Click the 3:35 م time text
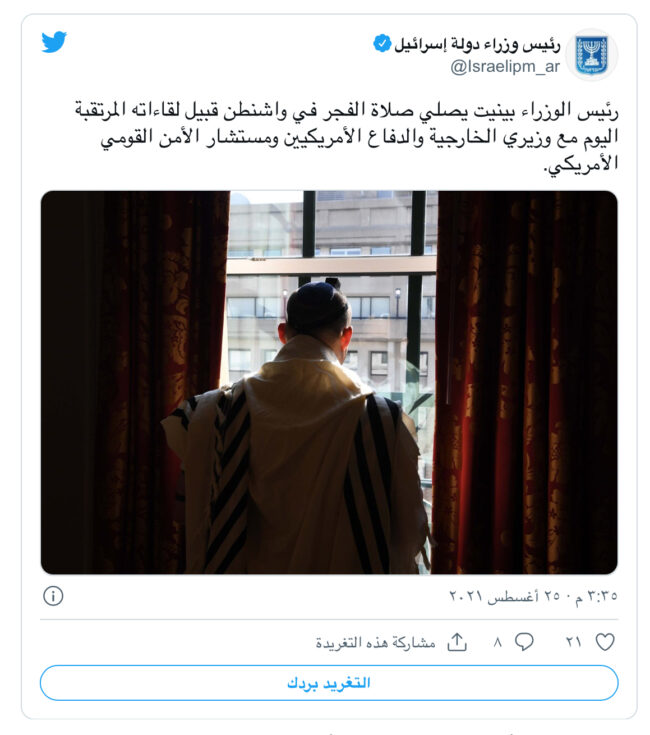 coord(596,596)
